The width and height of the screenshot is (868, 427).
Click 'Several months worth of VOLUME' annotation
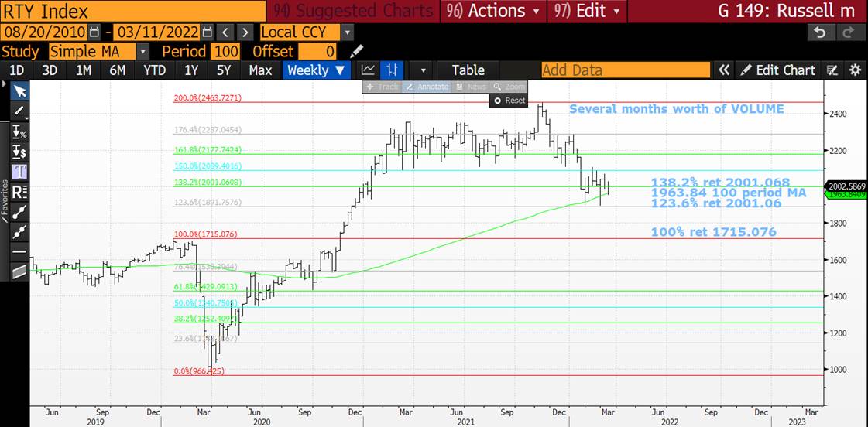[x=677, y=109]
